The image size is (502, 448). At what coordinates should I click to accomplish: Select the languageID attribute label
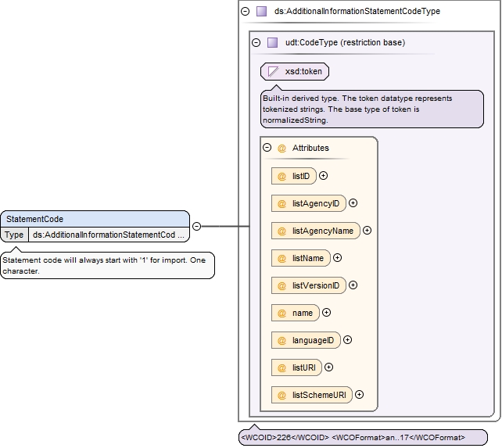pos(313,340)
